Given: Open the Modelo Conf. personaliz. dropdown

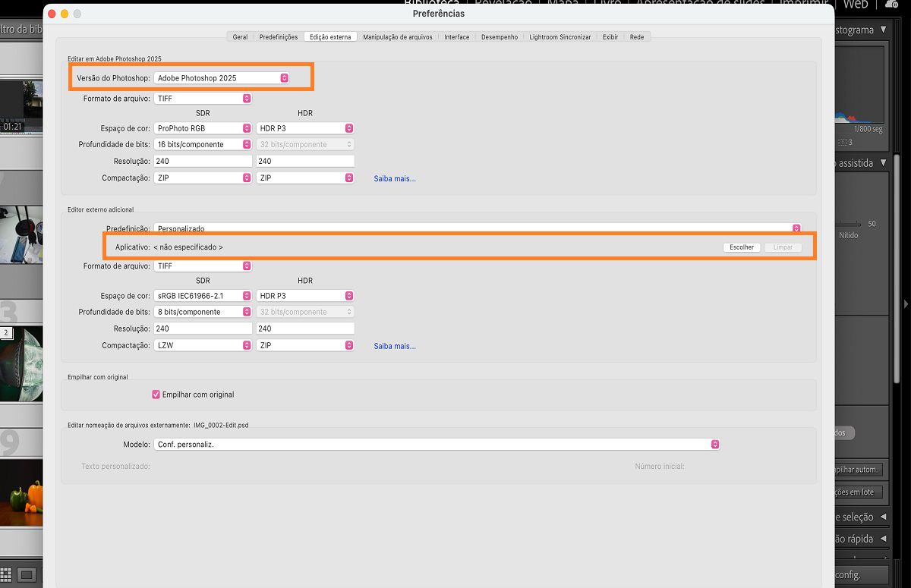Looking at the screenshot, I should tap(437, 445).
